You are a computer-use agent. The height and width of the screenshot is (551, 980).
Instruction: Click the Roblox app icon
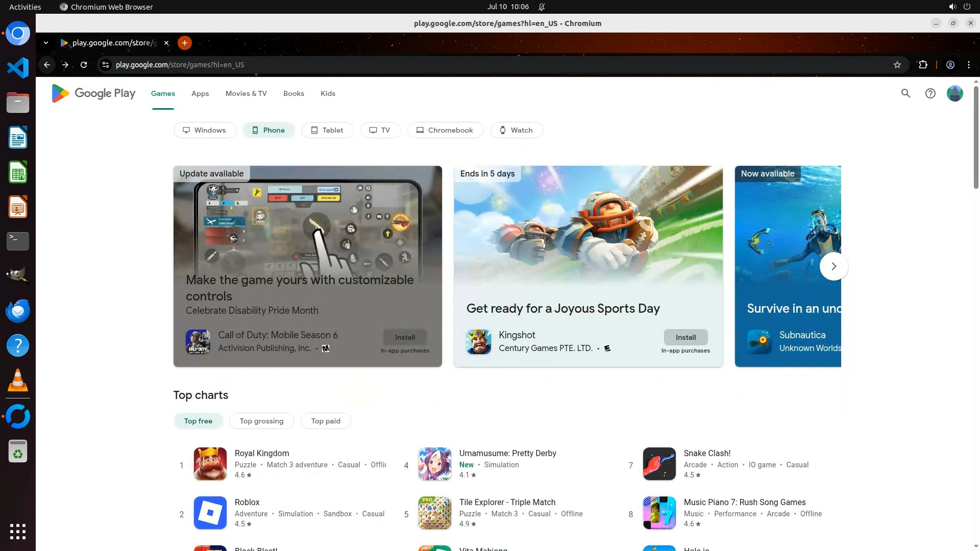pyautogui.click(x=210, y=513)
